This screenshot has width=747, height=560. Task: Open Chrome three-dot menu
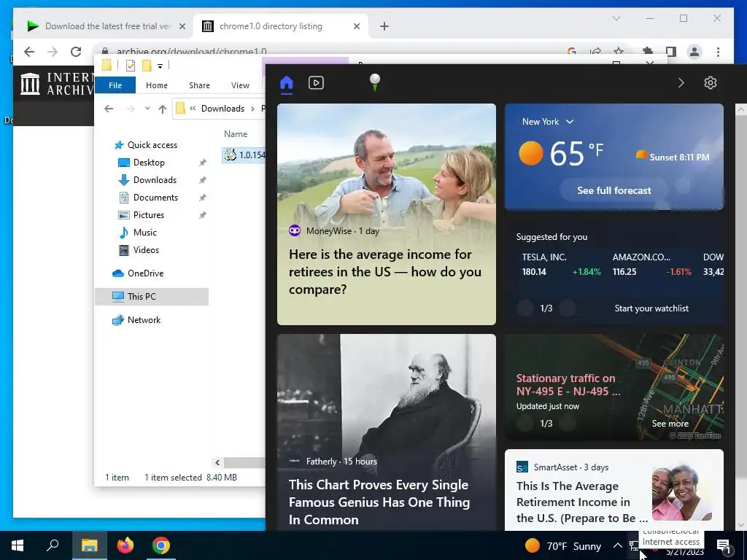tap(718, 52)
